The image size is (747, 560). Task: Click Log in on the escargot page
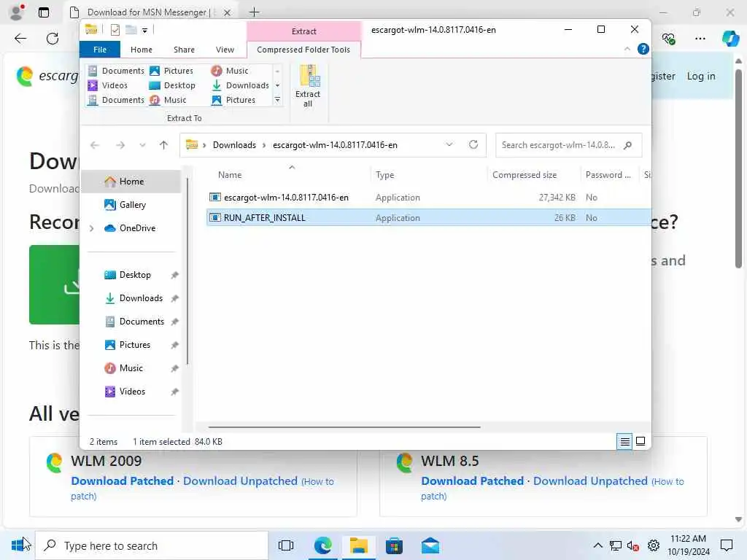(701, 76)
